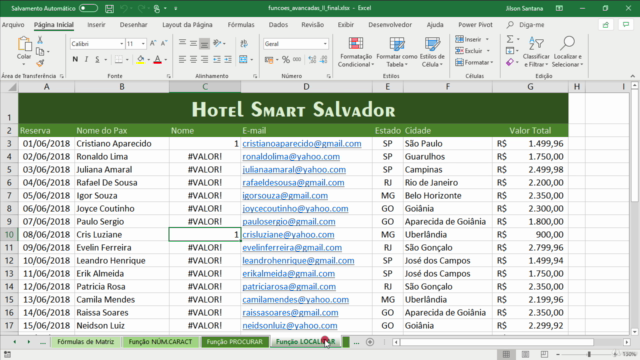The width and height of the screenshot is (640, 360).
Task: Add a new sheet with plus icon
Action: tap(370, 342)
